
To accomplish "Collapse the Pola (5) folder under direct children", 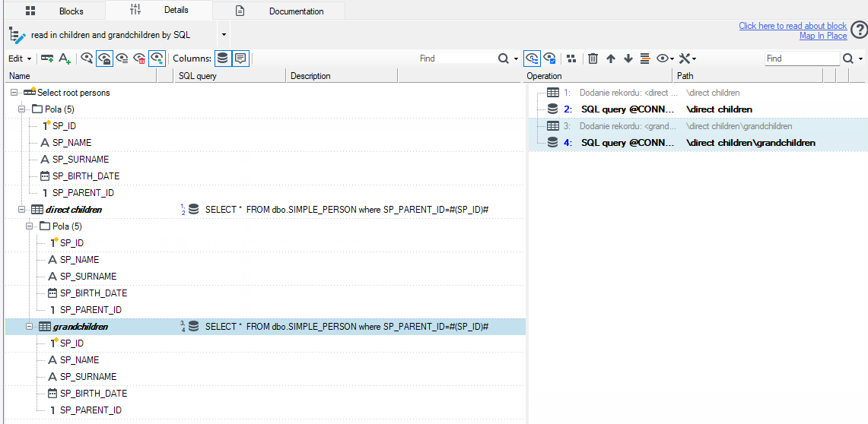I will [x=30, y=226].
